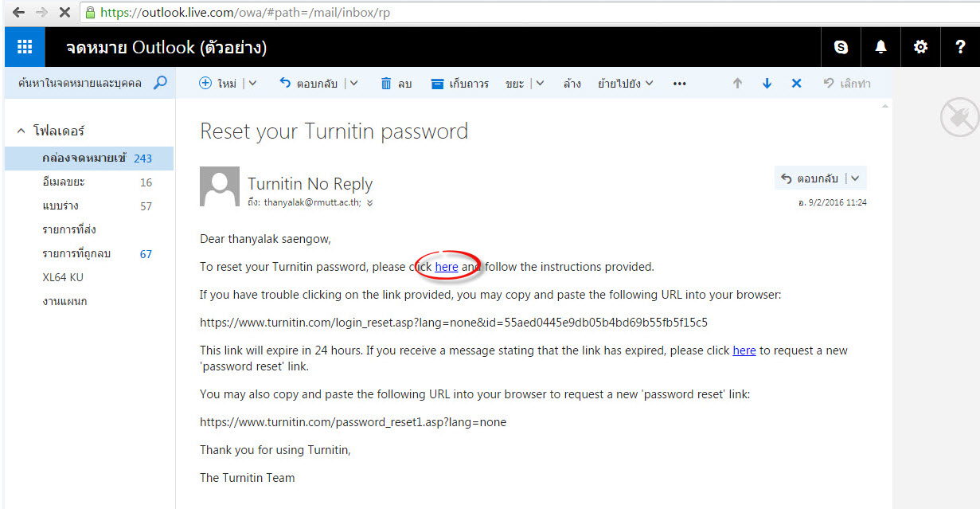
Task: Click the sender name 'Turnitin No Reply'
Action: click(310, 184)
